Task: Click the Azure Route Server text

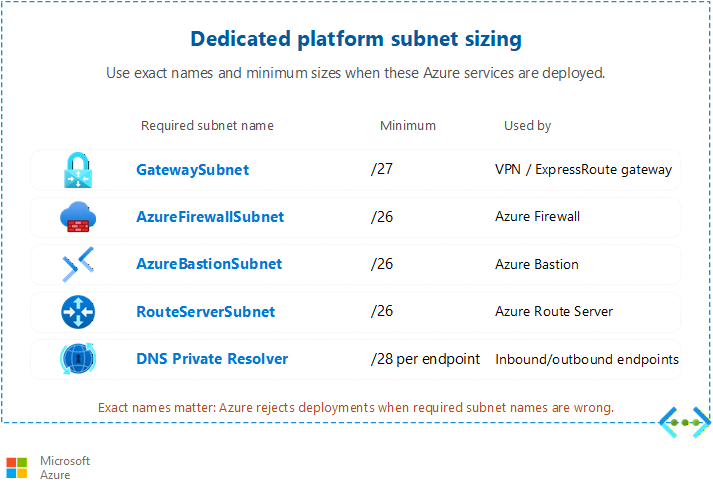Action: (x=554, y=312)
